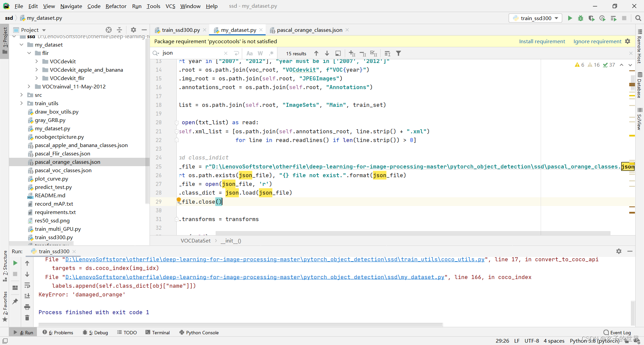Open the Refactor menu
The image size is (644, 345).
116,6
